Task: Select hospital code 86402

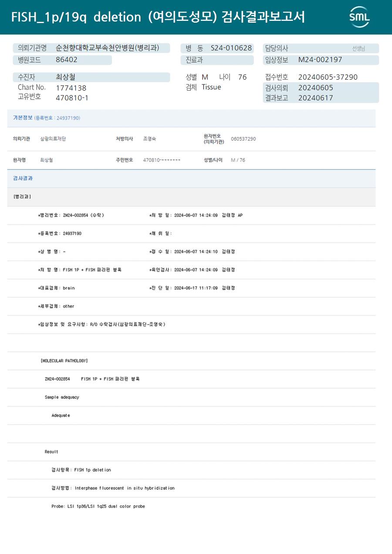Action: click(x=67, y=60)
